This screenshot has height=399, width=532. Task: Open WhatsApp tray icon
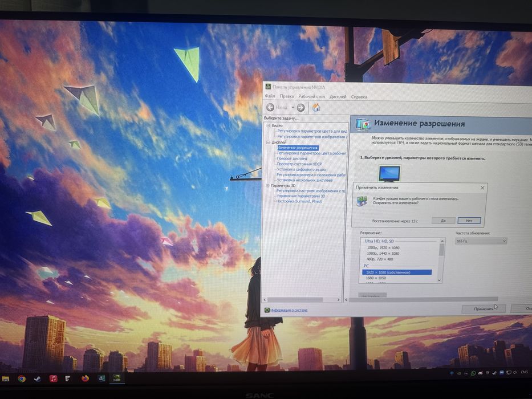coord(473,373)
